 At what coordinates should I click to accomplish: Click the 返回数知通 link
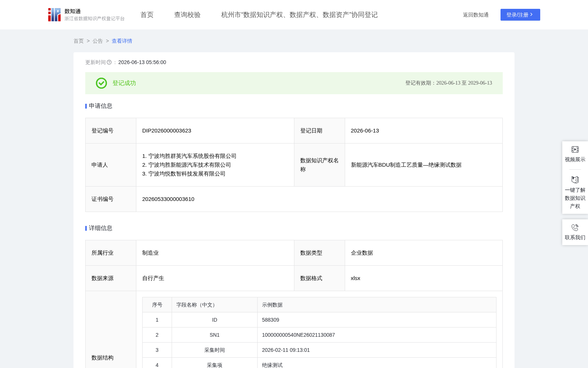coord(476,15)
